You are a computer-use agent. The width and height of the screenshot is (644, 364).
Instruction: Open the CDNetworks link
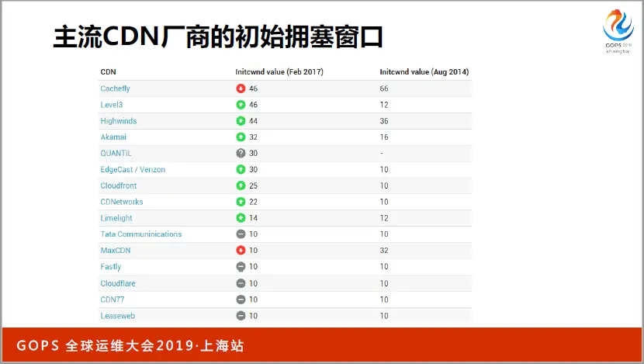(122, 202)
